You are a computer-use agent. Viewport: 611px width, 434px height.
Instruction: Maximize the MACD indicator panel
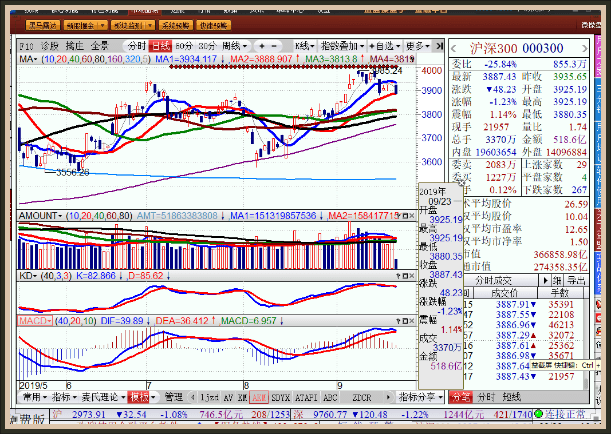click(x=405, y=321)
